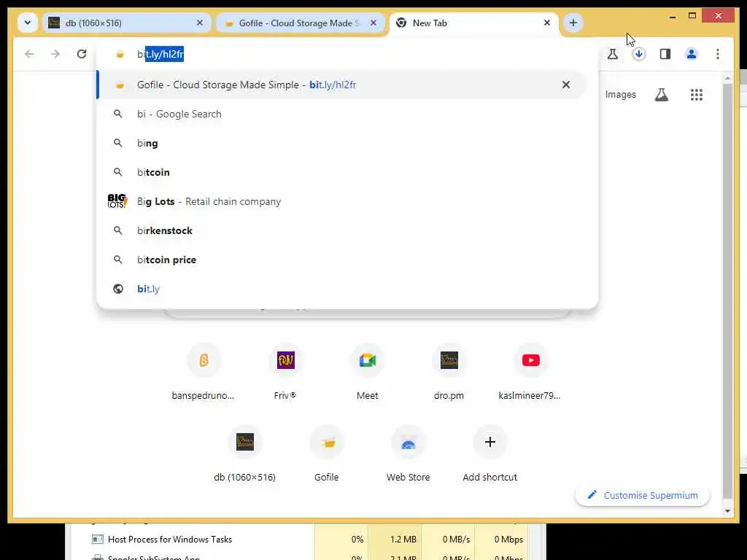Open the Images link

[620, 94]
